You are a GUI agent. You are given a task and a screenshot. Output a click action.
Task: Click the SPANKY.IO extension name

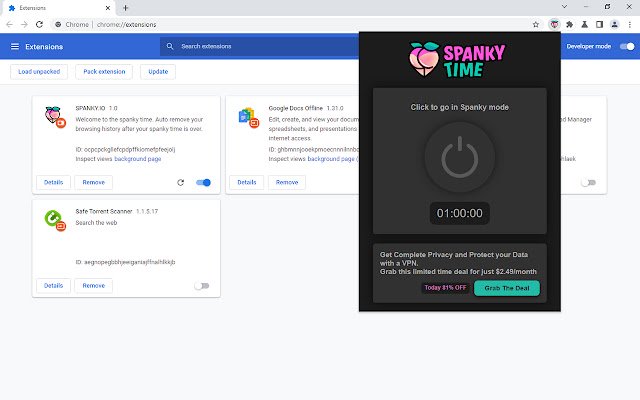click(90, 108)
